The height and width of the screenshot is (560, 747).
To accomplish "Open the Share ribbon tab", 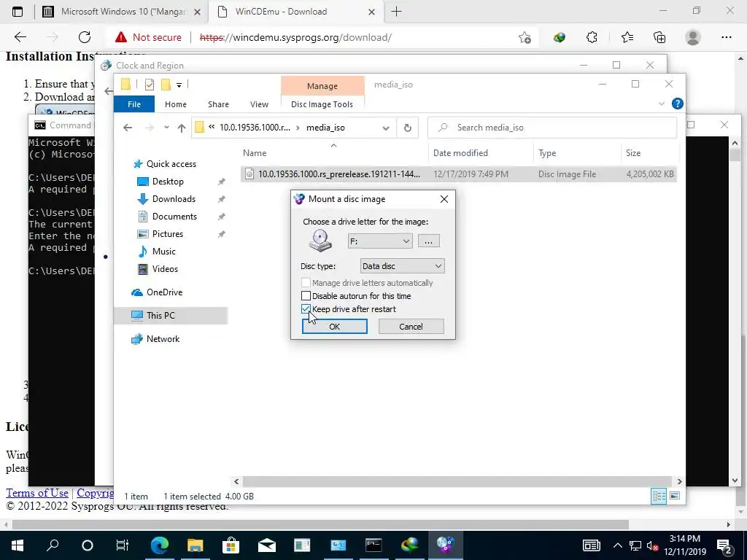I will click(218, 104).
